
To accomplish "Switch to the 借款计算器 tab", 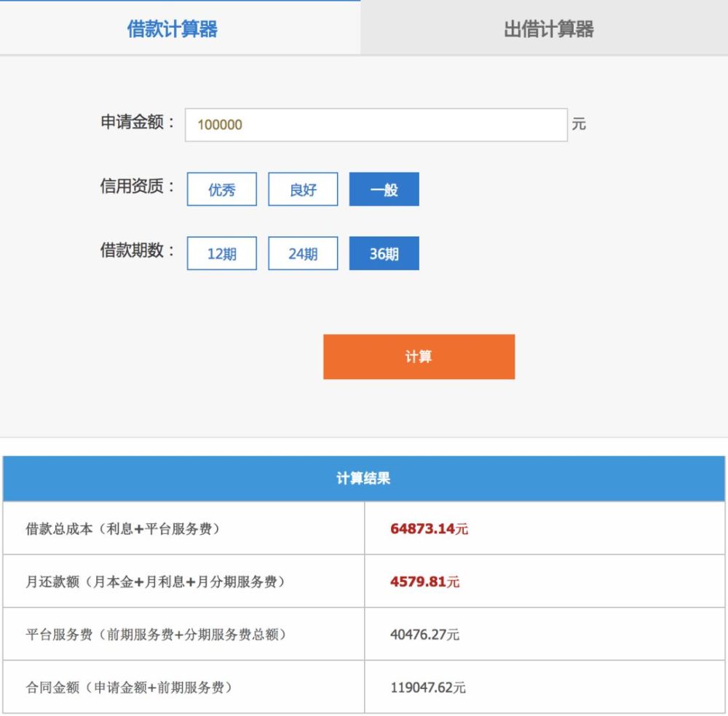I will (x=173, y=29).
